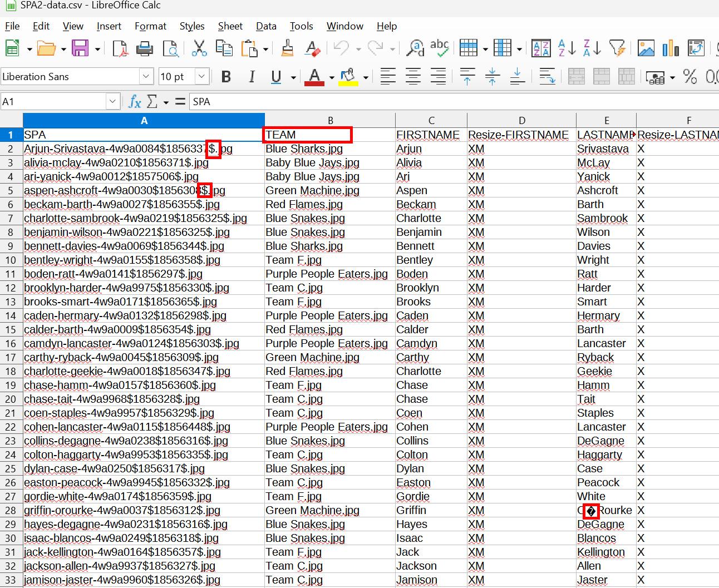Image resolution: width=719 pixels, height=588 pixels.
Task: Toggle Underline formatting
Action: coord(276,77)
